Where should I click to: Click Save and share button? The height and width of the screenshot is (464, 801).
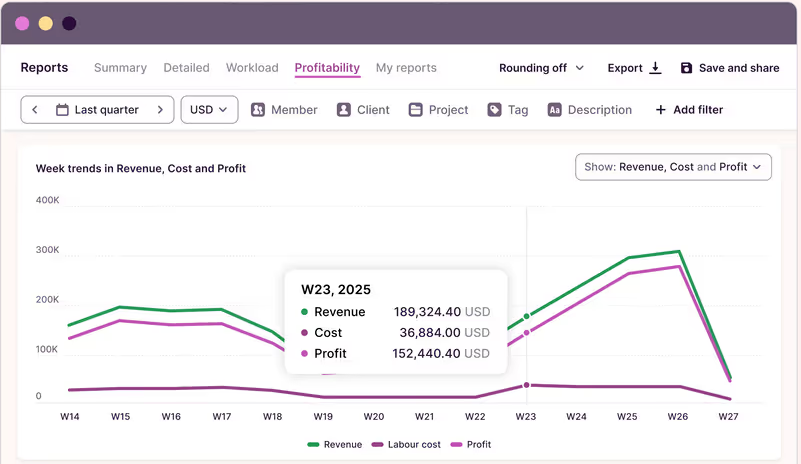pos(731,68)
